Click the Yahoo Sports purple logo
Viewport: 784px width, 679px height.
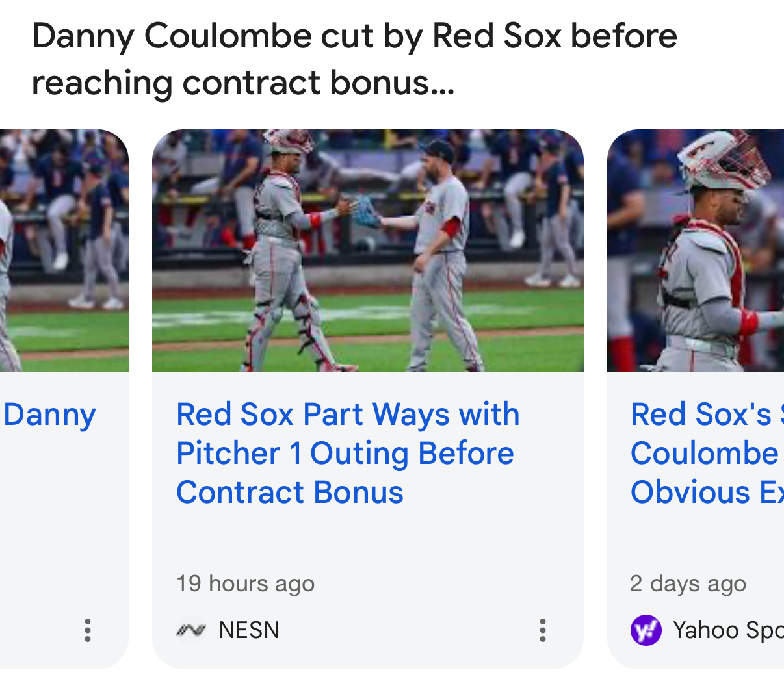646,630
